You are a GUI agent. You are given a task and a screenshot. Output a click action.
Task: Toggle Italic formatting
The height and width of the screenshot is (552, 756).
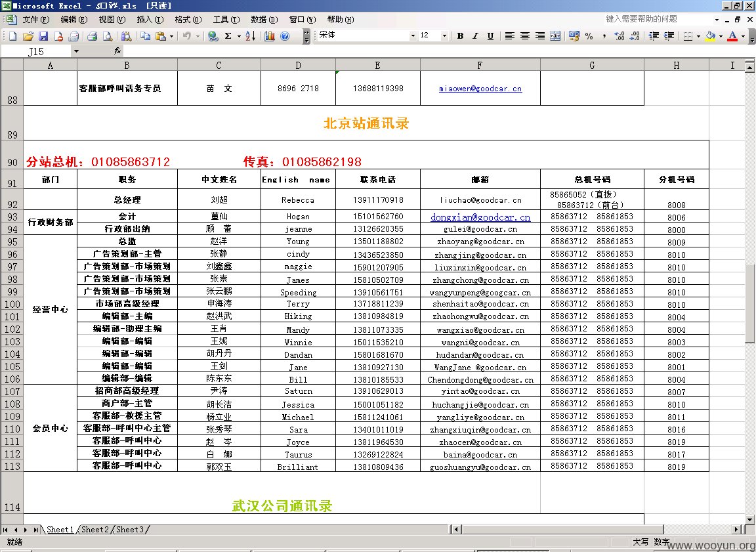point(475,36)
